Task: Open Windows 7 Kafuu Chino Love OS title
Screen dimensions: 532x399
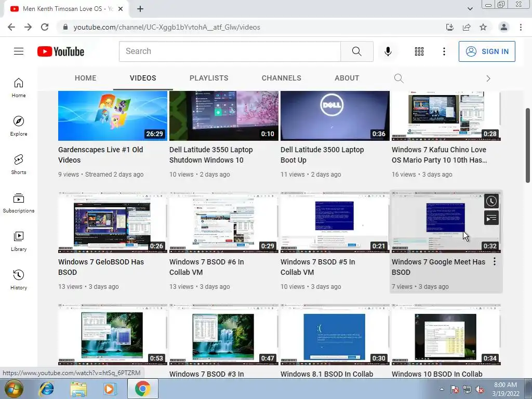Action: point(439,155)
